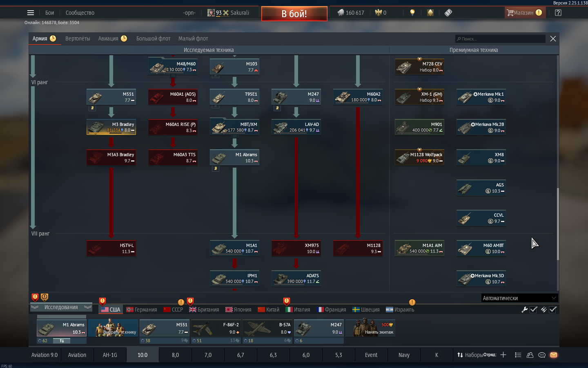Select Франция nation tab

tap(332, 310)
